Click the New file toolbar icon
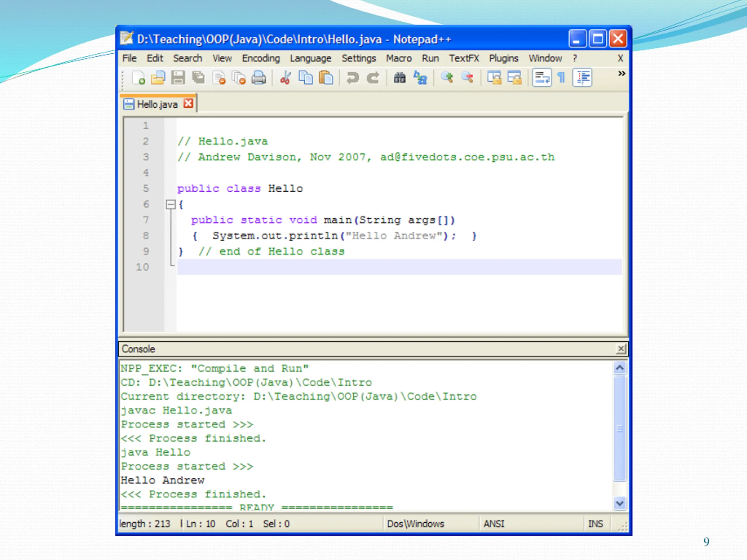Viewport: 747px width, 560px height. click(139, 78)
